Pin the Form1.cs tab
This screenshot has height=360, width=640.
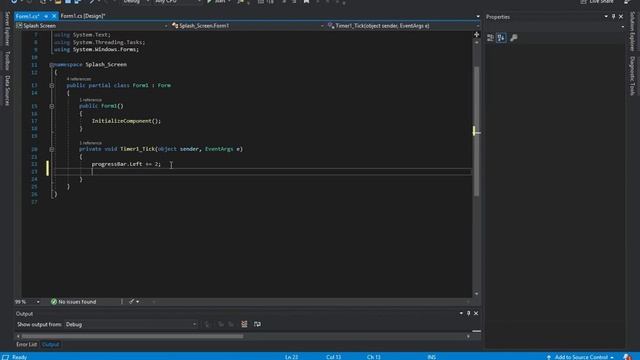46,16
